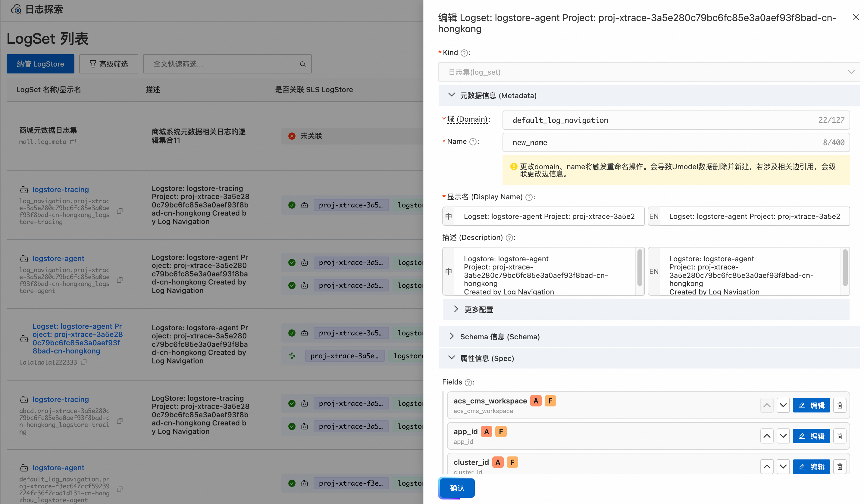Click help icon next to Description label
The image size is (864, 504).
[509, 238]
